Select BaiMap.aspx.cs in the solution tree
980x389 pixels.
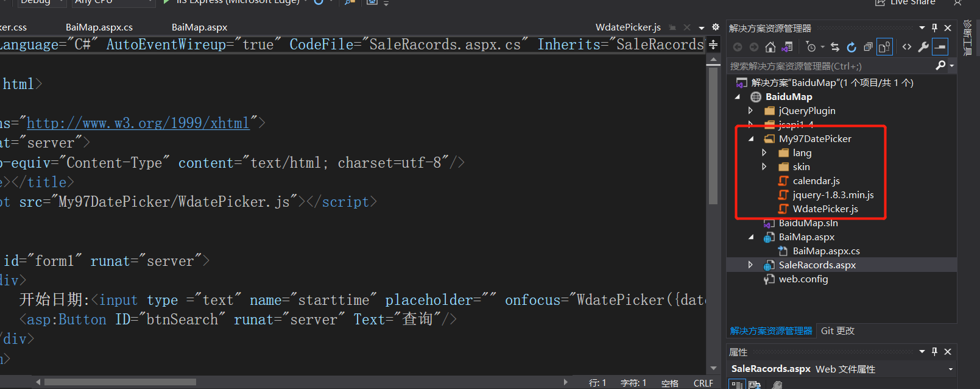click(826, 251)
